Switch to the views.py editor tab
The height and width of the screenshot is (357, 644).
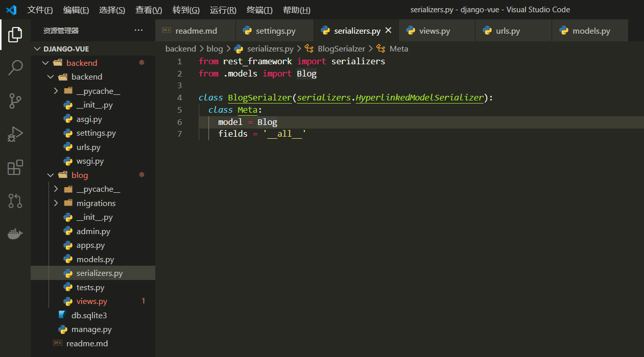437,31
